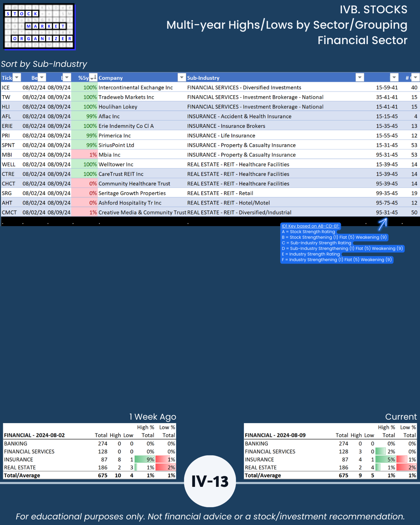Click company Intercontinental Exchange Inc
Screen dimensions: 420x525
(136, 87)
